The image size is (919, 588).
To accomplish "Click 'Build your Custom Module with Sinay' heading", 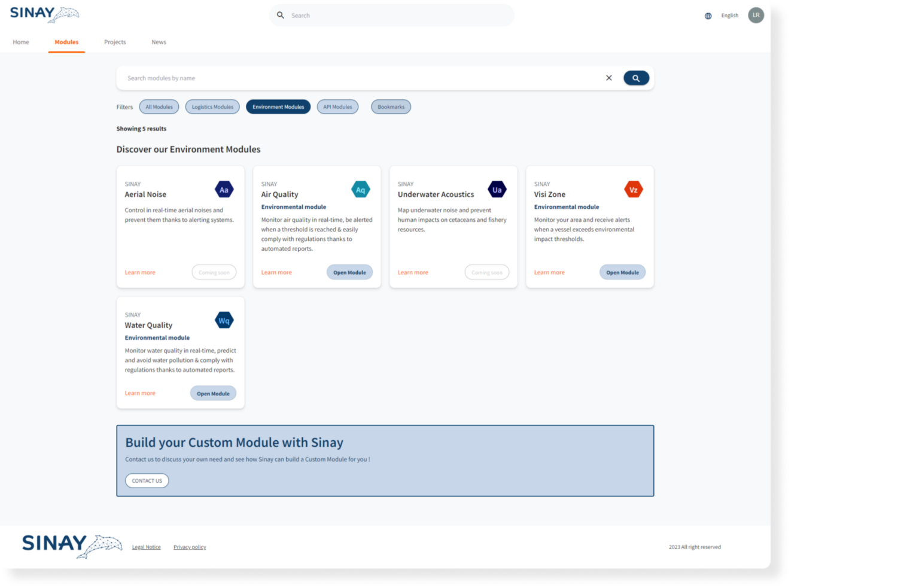I will (x=234, y=443).
